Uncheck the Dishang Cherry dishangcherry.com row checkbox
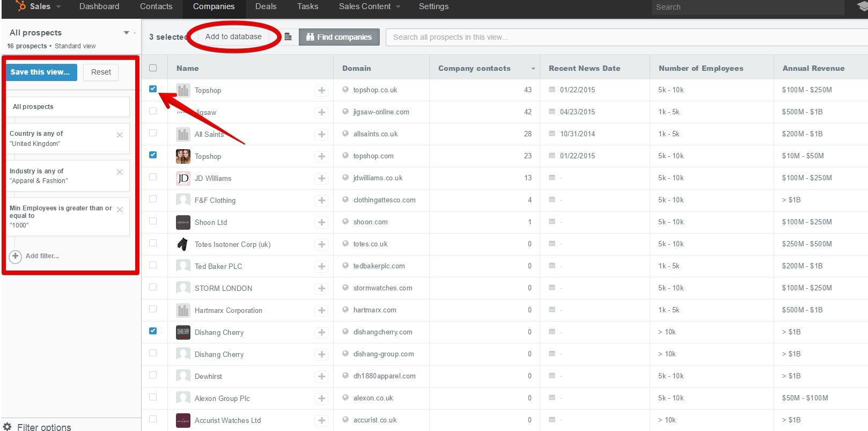The width and height of the screenshot is (868, 431). [153, 331]
